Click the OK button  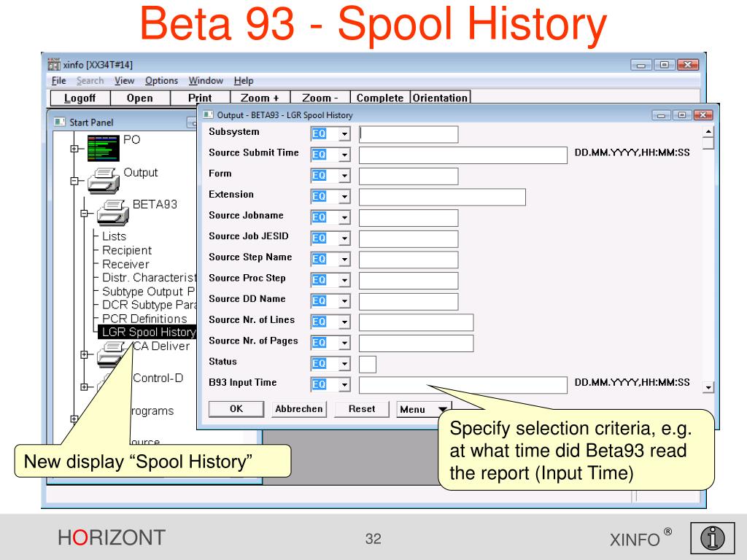(236, 409)
